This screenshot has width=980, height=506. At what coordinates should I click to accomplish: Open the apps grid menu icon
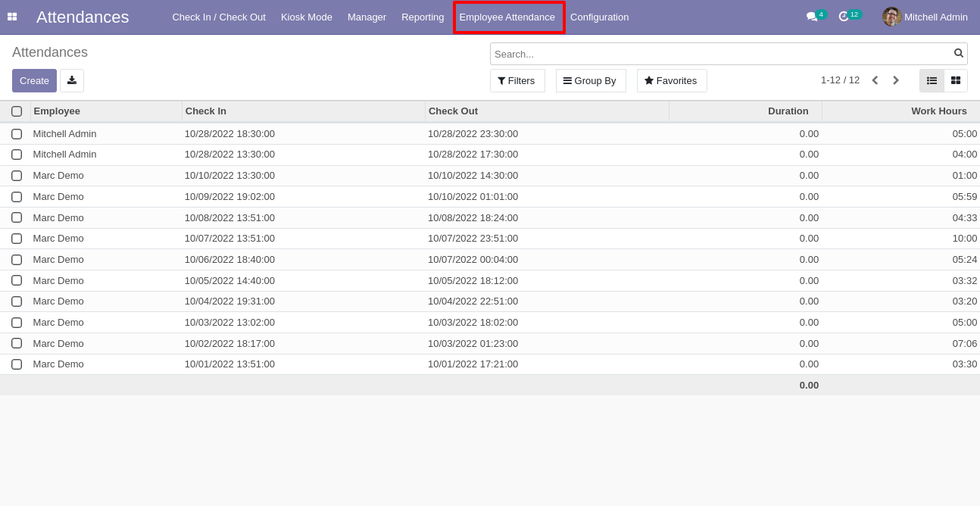12,17
